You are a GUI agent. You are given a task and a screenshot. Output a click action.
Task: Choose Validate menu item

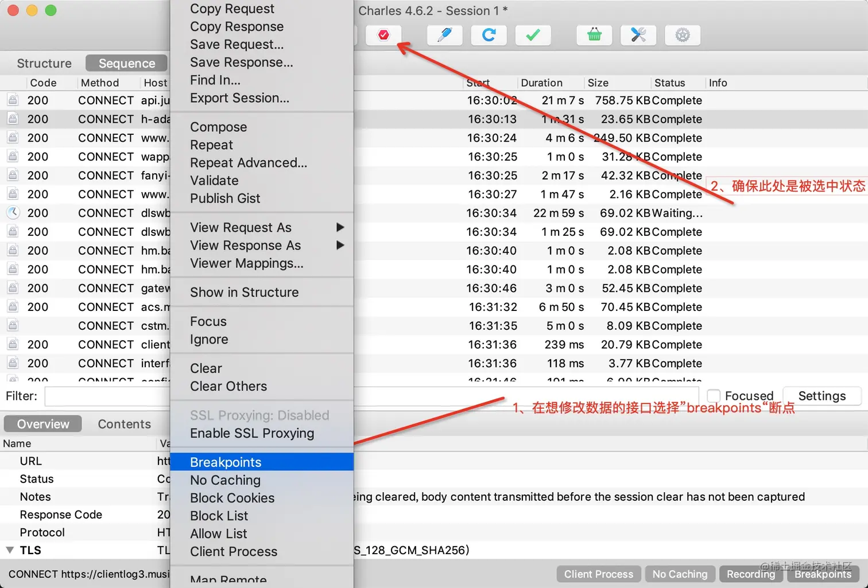(262, 180)
